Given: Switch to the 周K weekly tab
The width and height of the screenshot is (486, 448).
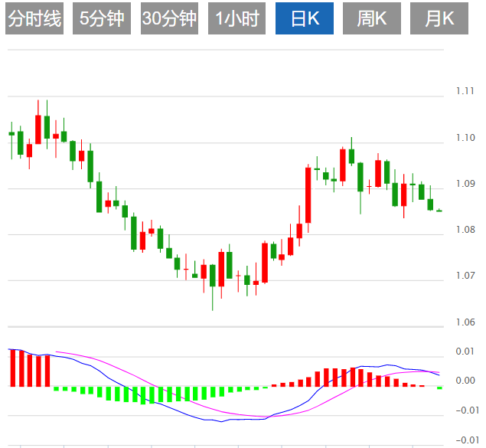Looking at the screenshot, I should pos(372,18).
